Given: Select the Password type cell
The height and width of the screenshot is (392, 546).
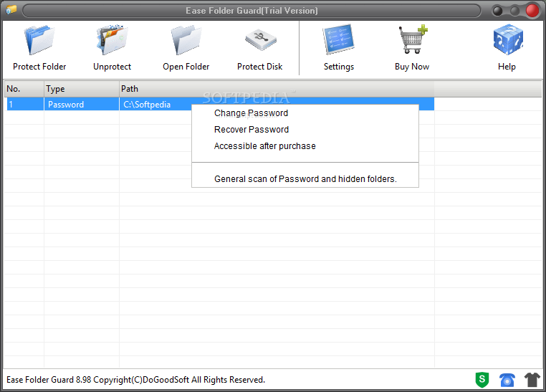Looking at the screenshot, I should [x=82, y=105].
